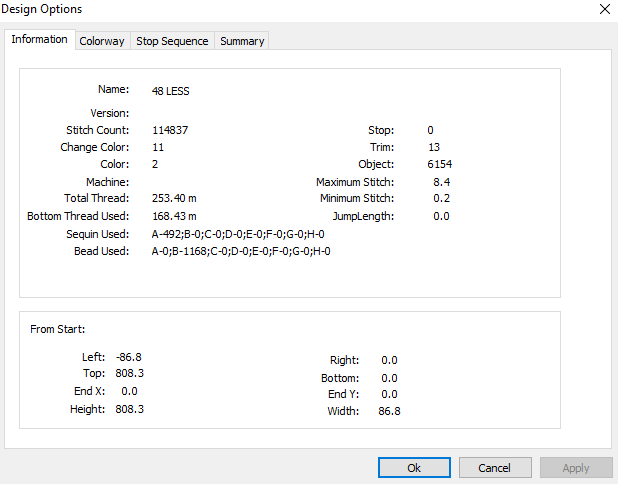The width and height of the screenshot is (618, 484).
Task: Click the Color value 2
Action: [155, 164]
